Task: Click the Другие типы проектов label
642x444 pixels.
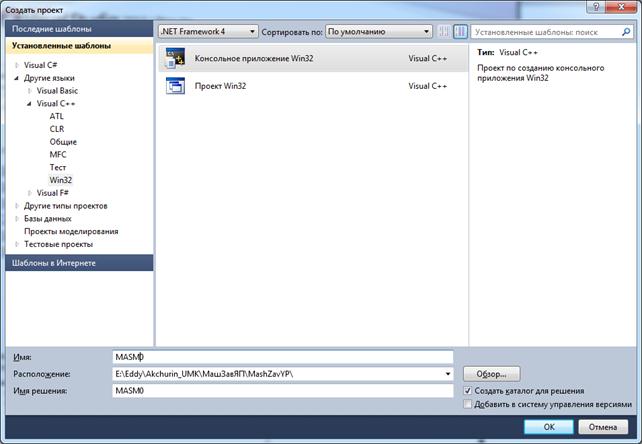Action: pyautogui.click(x=66, y=206)
